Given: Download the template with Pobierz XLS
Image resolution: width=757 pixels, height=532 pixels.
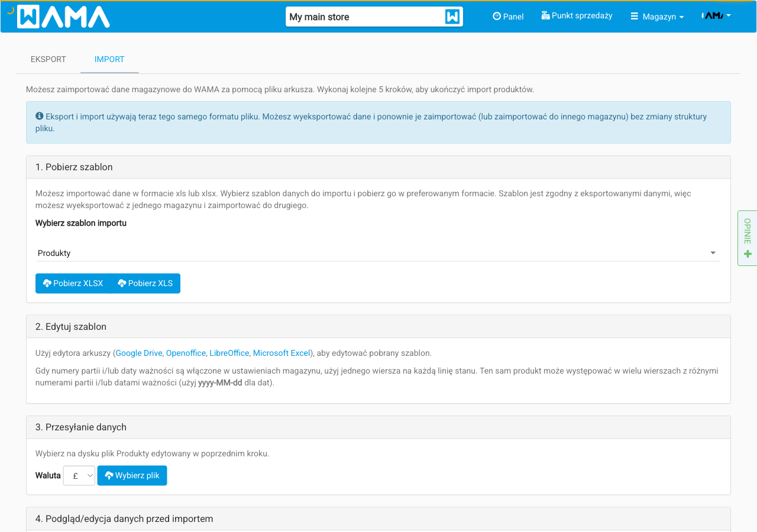Looking at the screenshot, I should click(x=145, y=283).
